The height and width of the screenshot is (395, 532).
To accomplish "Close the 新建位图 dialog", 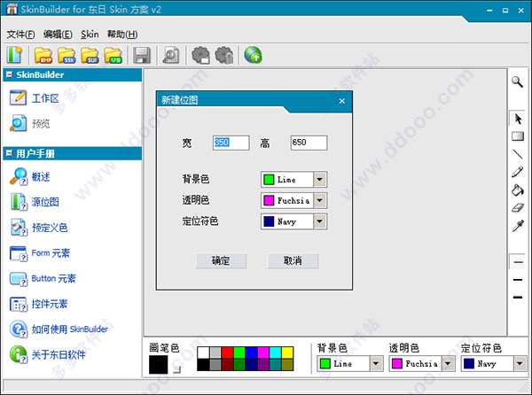I will 342,101.
